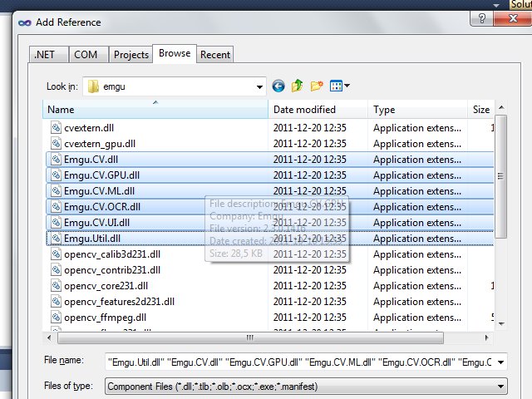The image size is (532, 399).
Task: Click the Emgu.CV.GPU.dll file icon
Action: tap(56, 175)
